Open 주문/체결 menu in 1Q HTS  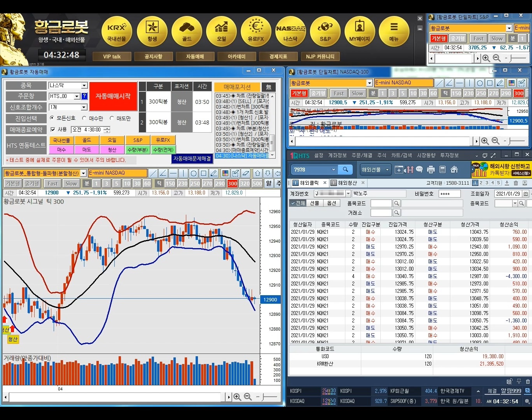click(362, 155)
